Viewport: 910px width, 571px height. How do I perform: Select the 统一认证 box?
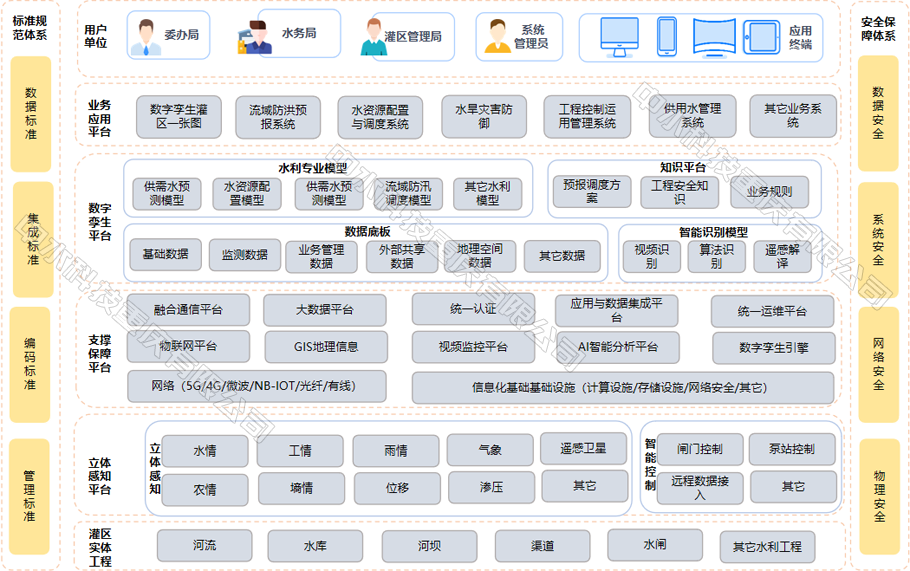coord(474,309)
